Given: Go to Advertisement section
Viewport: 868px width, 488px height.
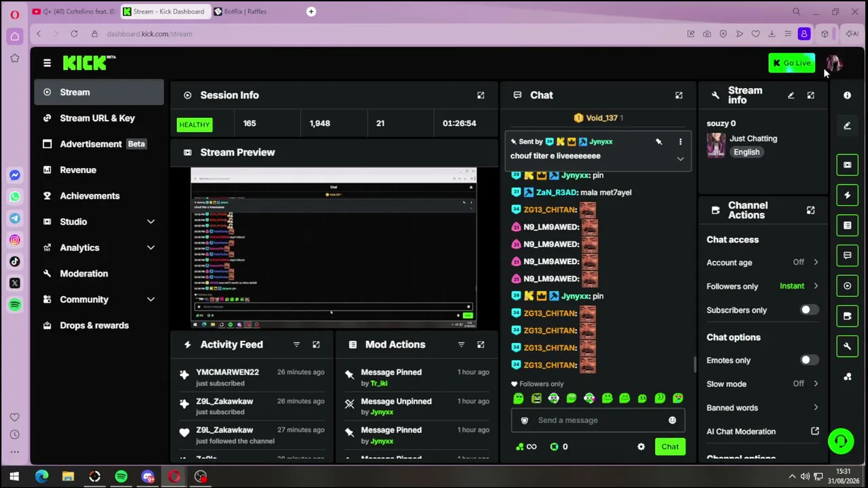Looking at the screenshot, I should [99, 144].
